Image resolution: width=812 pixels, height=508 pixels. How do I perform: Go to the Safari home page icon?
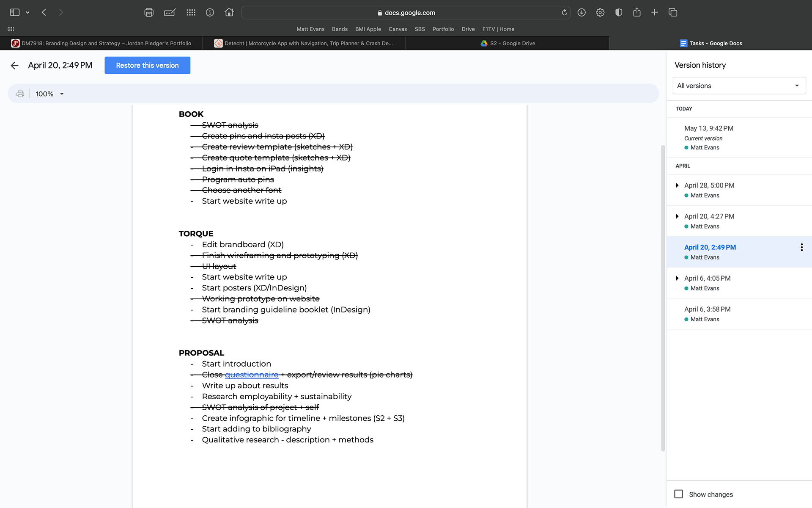point(229,12)
